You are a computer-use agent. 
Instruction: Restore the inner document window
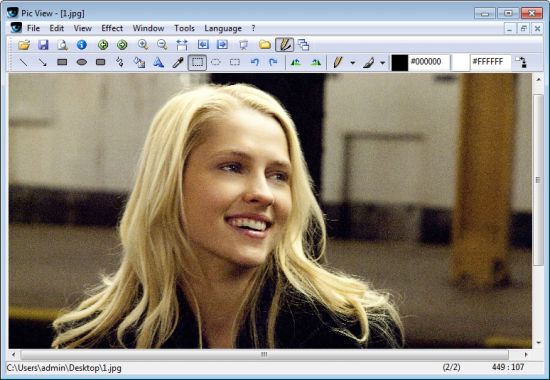[x=523, y=28]
